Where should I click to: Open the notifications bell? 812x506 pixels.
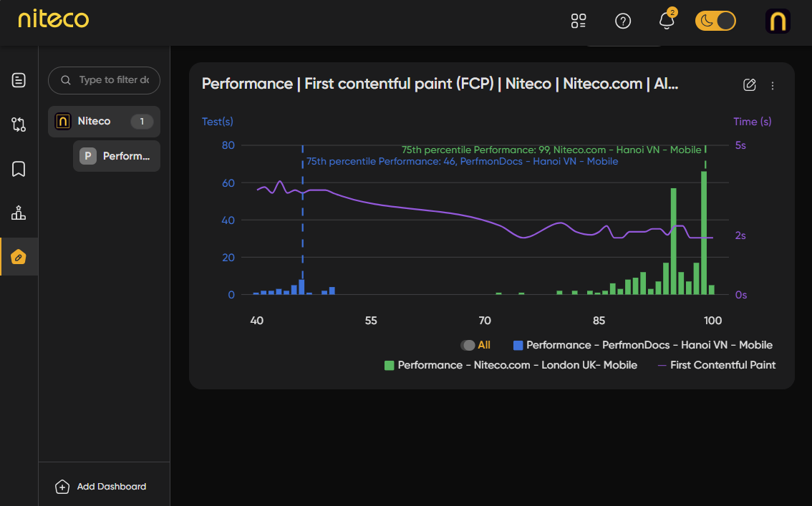point(667,21)
